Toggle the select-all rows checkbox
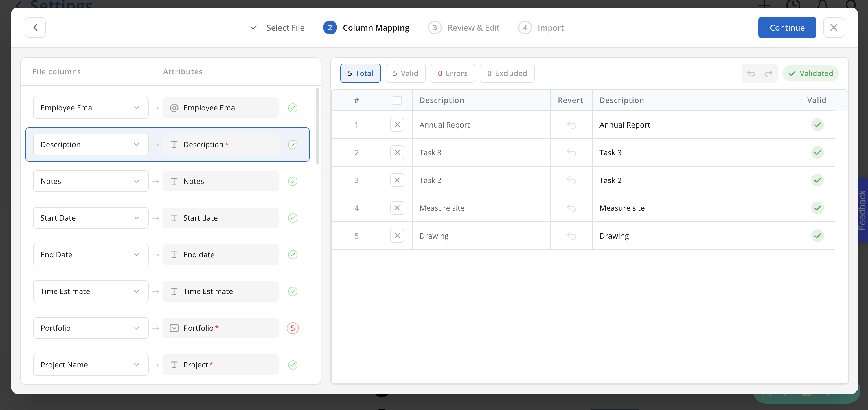This screenshot has height=410, width=868. [x=397, y=100]
